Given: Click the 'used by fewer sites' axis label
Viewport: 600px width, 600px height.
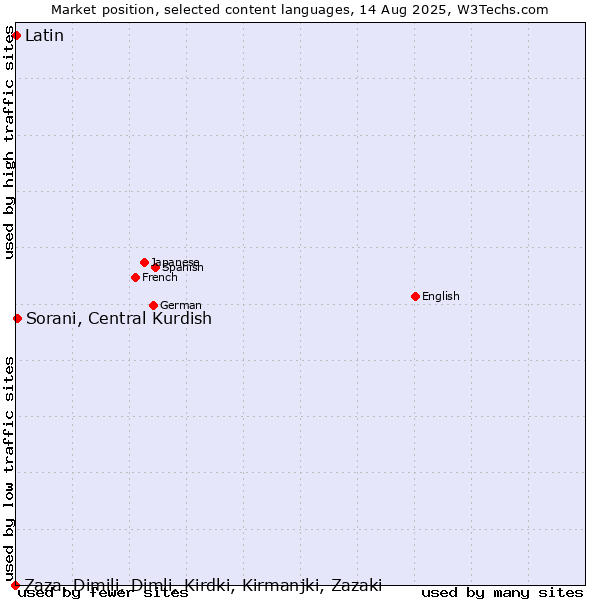Looking at the screenshot, I should [x=103, y=593].
